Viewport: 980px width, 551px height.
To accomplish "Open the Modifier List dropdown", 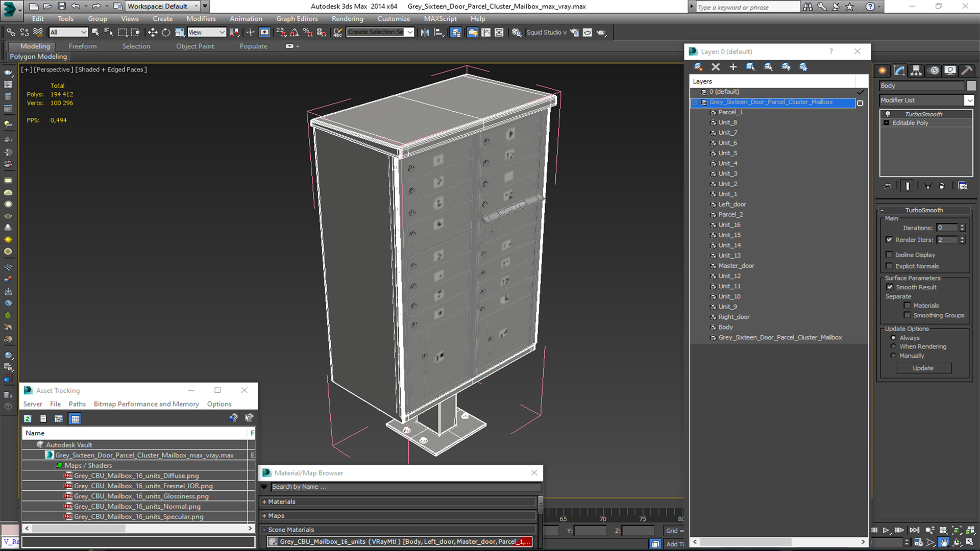I will pos(969,101).
